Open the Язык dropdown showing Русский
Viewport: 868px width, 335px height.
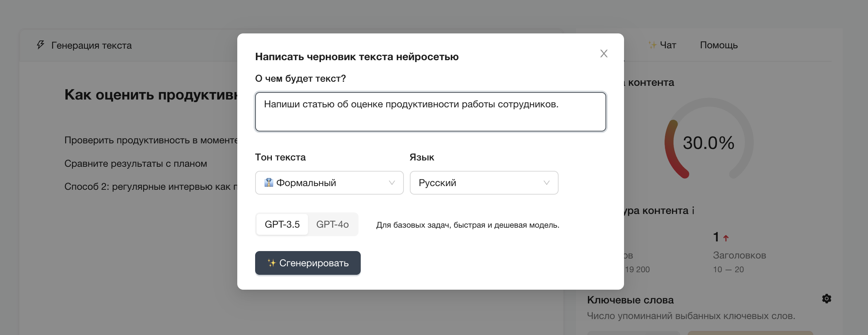[483, 182]
